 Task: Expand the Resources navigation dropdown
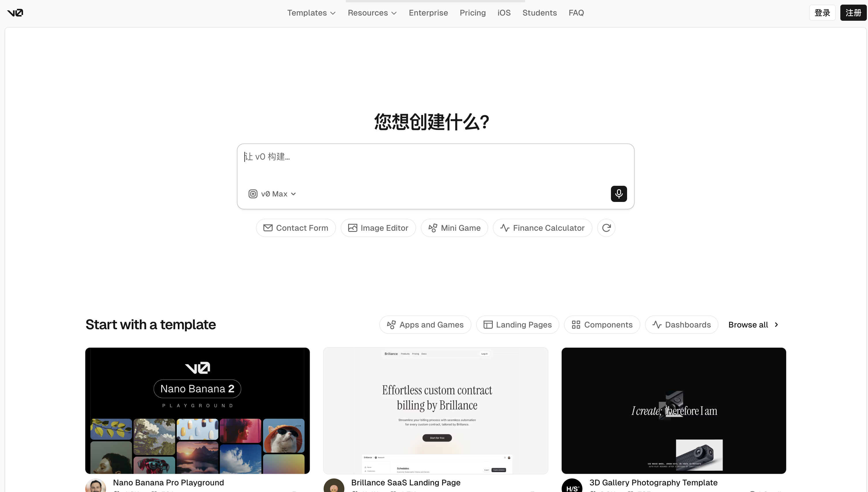coord(371,12)
